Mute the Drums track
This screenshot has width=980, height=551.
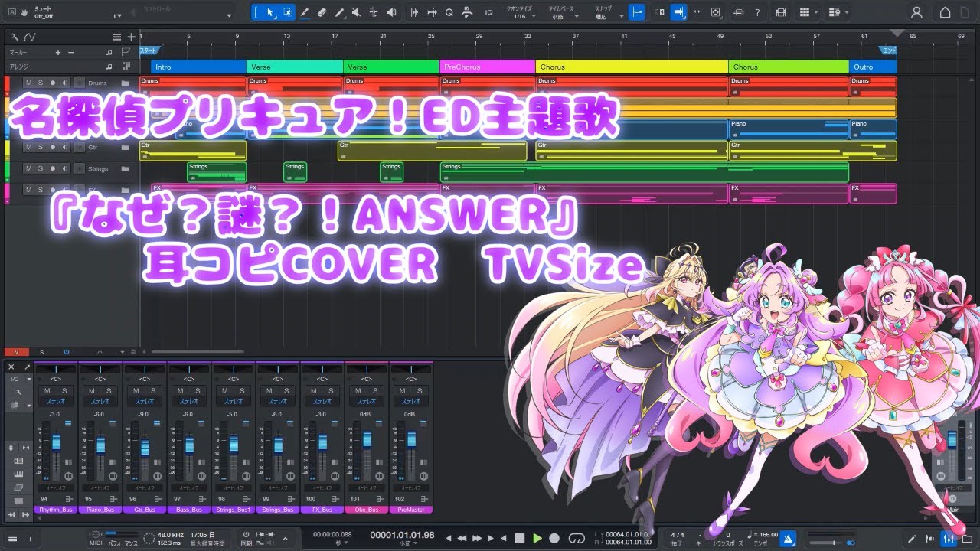pyautogui.click(x=28, y=83)
